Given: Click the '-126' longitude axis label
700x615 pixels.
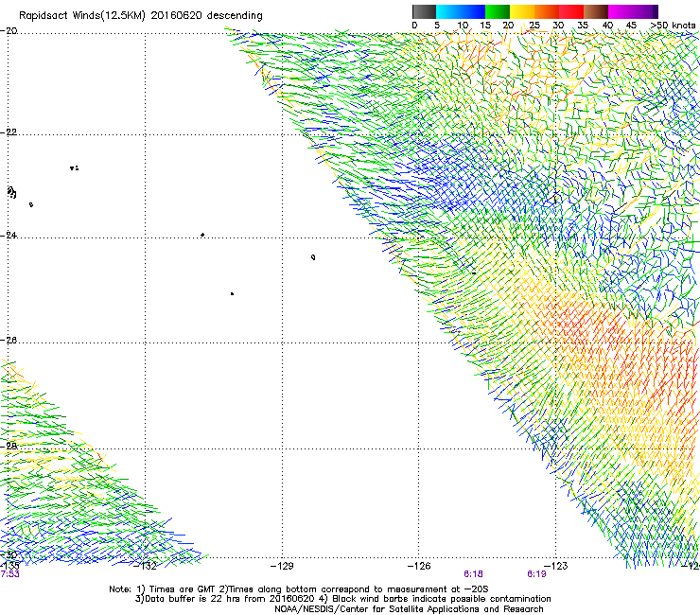Looking at the screenshot, I should click(419, 567).
